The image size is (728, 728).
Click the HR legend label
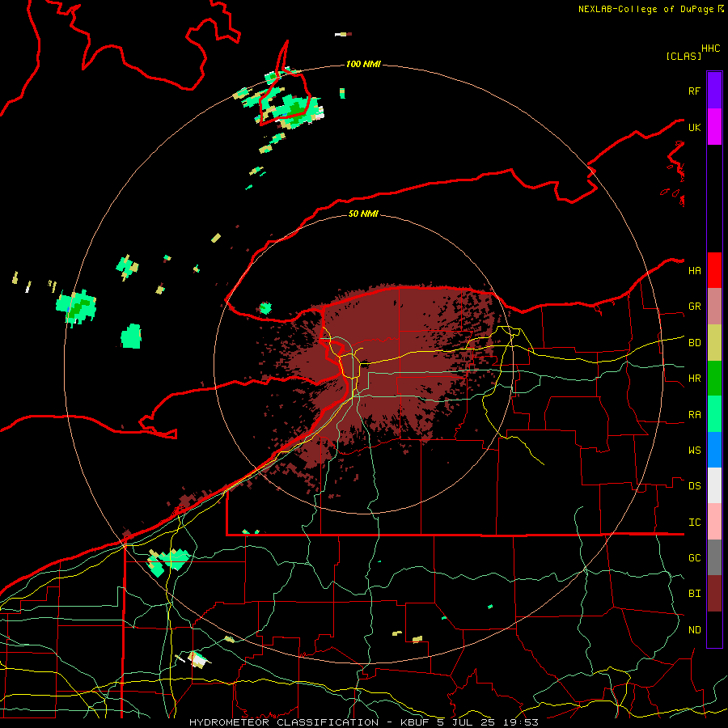[694, 379]
